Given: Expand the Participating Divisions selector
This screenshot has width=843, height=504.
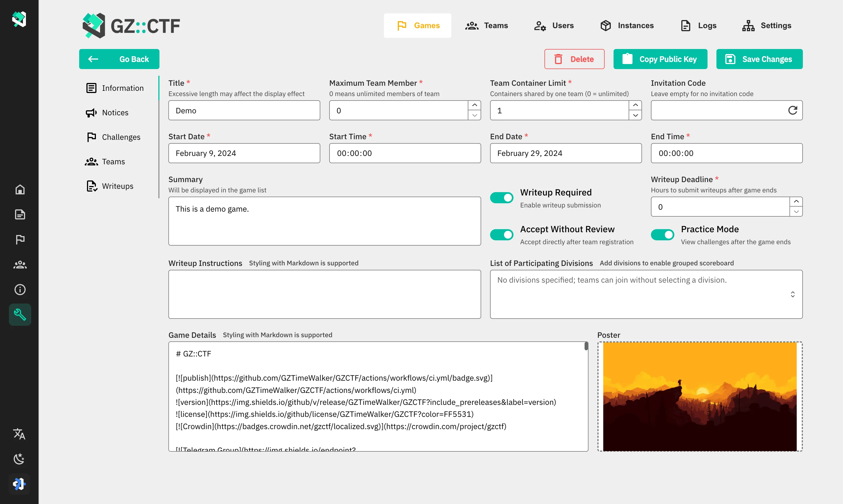Looking at the screenshot, I should (792, 294).
